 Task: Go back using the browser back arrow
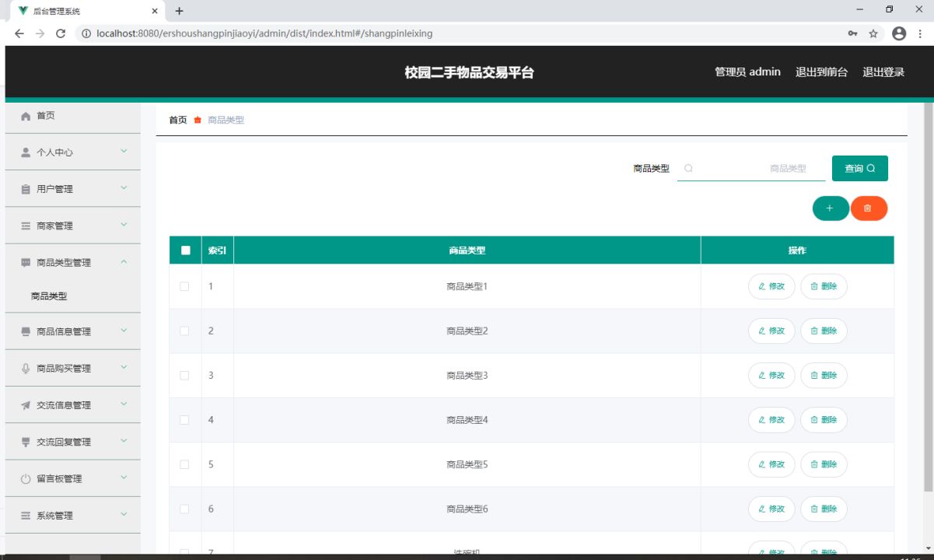(19, 33)
